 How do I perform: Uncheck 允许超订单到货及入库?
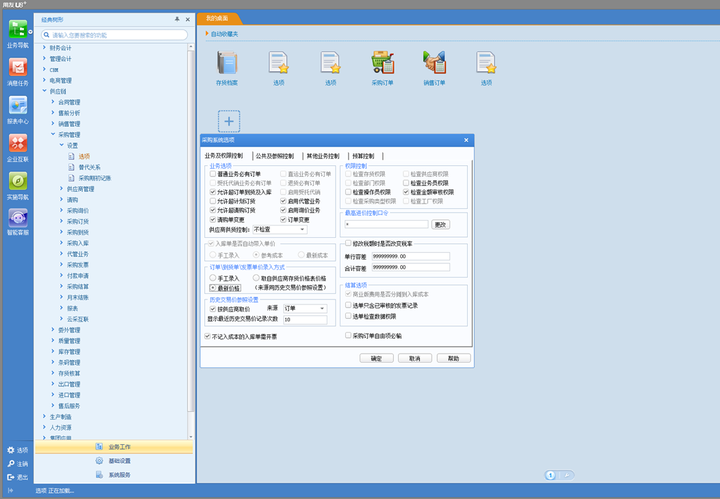click(x=213, y=192)
